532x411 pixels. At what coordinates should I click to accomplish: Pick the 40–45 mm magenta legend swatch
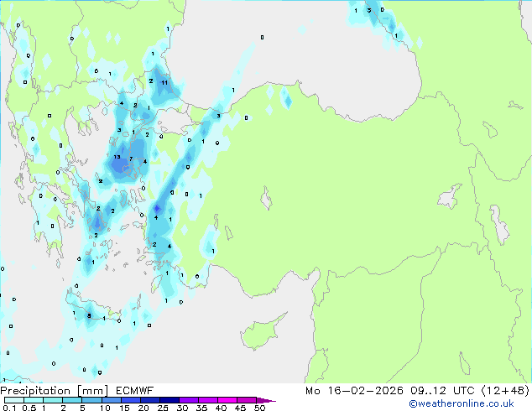coord(227,400)
